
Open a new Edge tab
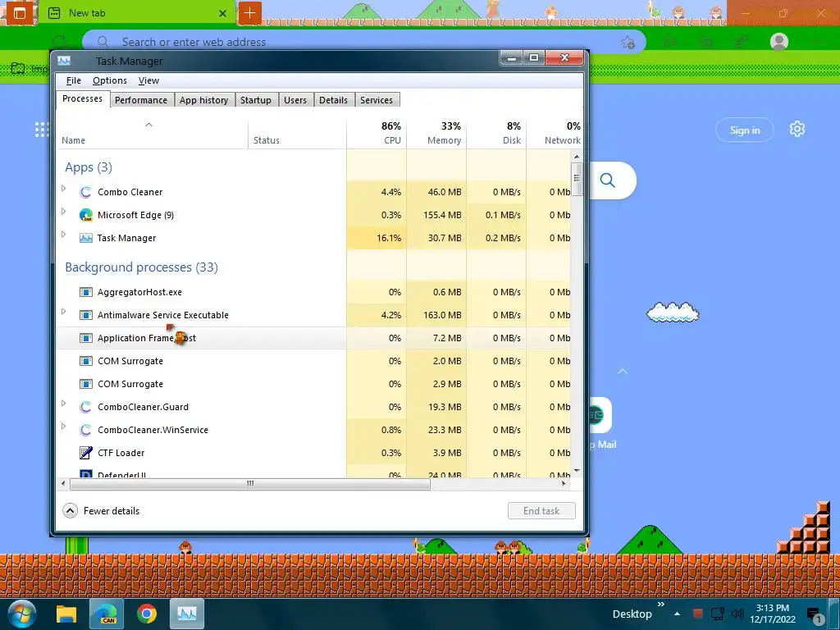pos(249,13)
